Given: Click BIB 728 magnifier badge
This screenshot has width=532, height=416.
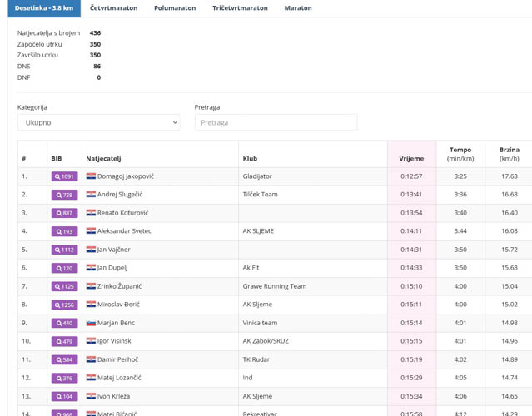Looking at the screenshot, I should click(64, 195).
